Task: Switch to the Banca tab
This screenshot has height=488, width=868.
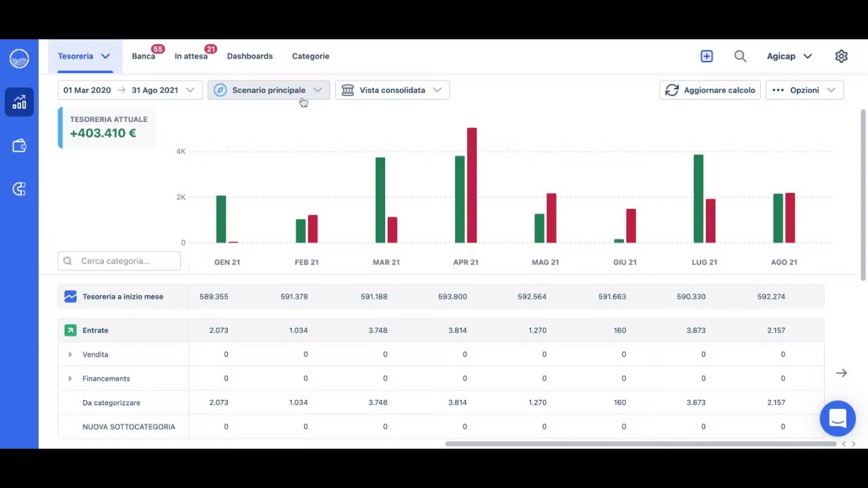Action: [x=143, y=56]
